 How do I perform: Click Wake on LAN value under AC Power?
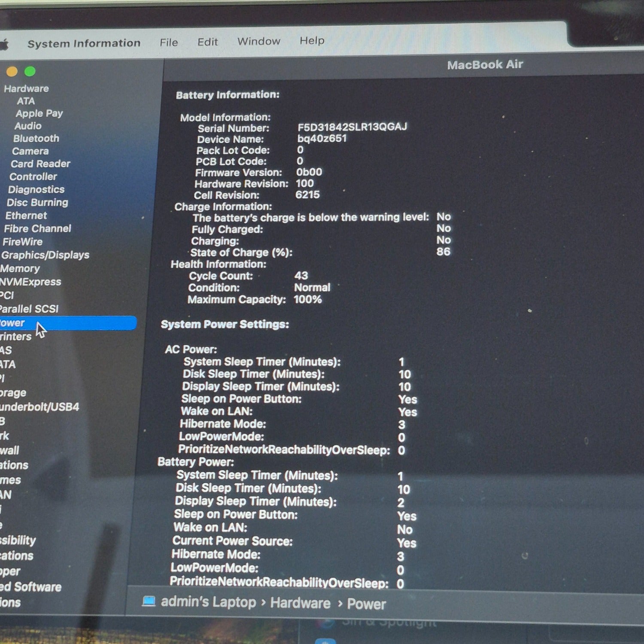(x=407, y=412)
